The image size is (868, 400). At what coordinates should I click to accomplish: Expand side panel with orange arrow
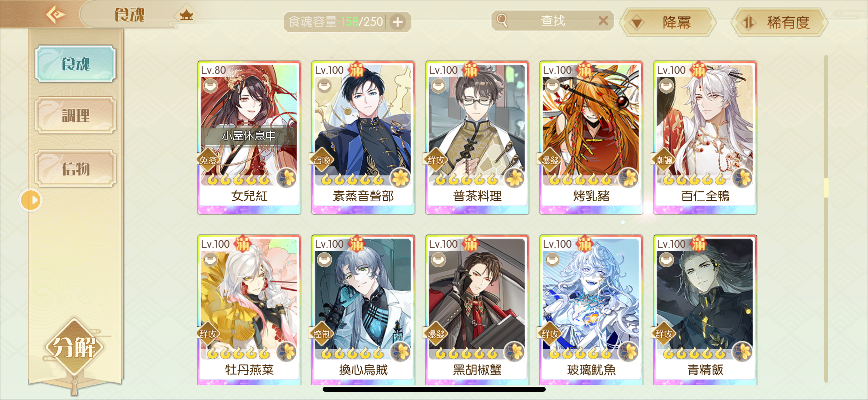click(31, 200)
